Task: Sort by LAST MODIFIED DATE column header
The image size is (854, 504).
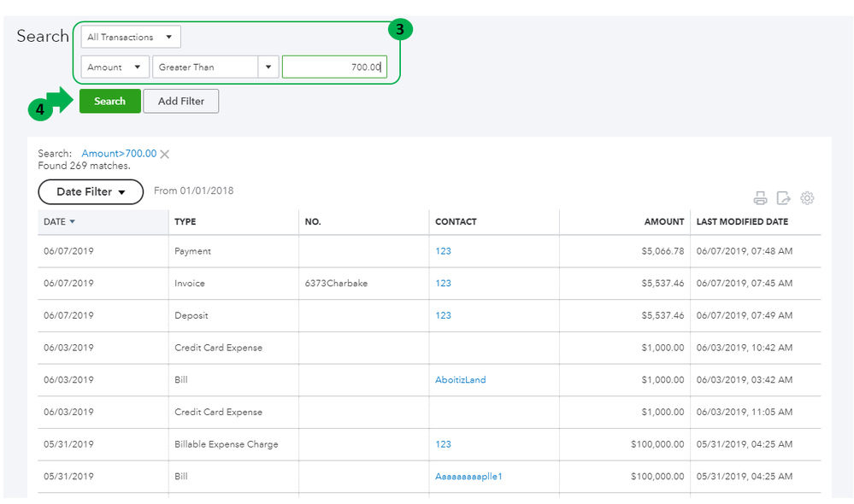Action: [742, 222]
